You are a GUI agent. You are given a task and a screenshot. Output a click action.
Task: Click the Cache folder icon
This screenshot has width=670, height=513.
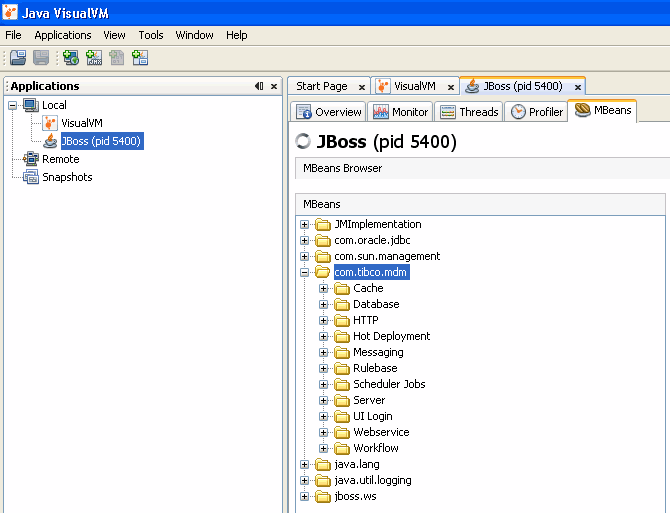342,289
